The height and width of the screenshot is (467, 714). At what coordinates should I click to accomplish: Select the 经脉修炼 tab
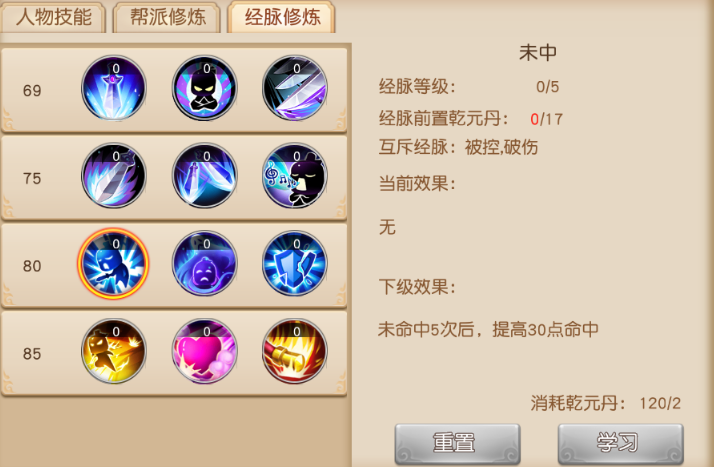tap(282, 17)
